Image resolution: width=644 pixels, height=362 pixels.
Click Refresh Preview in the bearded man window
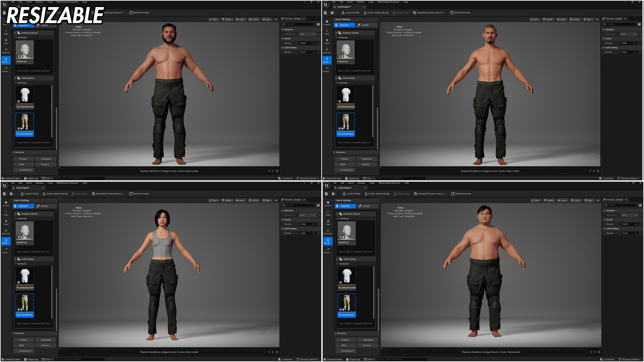(139, 13)
